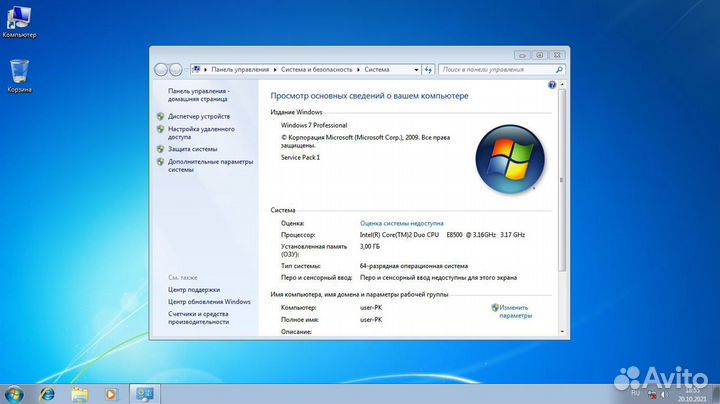
Task: Click the Windows 7 Professional text
Action: point(314,125)
